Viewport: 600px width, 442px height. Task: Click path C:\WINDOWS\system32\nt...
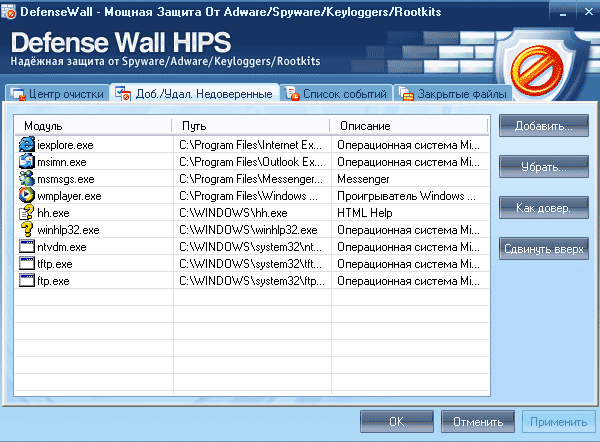(x=250, y=247)
